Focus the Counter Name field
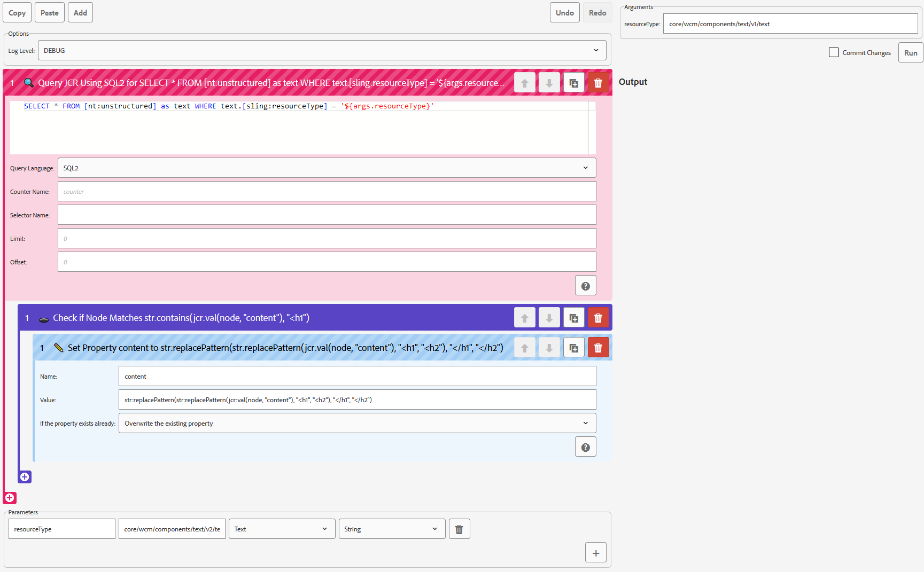Viewport: 924px width, 572px height. click(327, 191)
